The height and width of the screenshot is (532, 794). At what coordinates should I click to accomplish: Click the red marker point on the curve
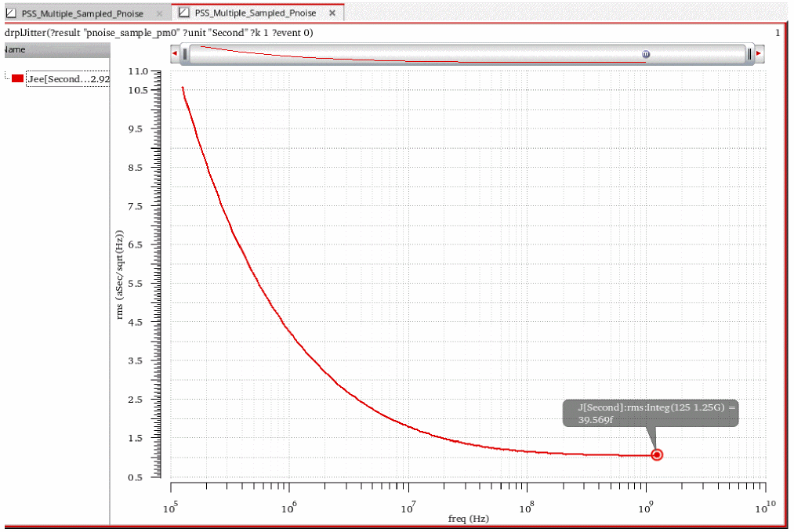point(657,454)
